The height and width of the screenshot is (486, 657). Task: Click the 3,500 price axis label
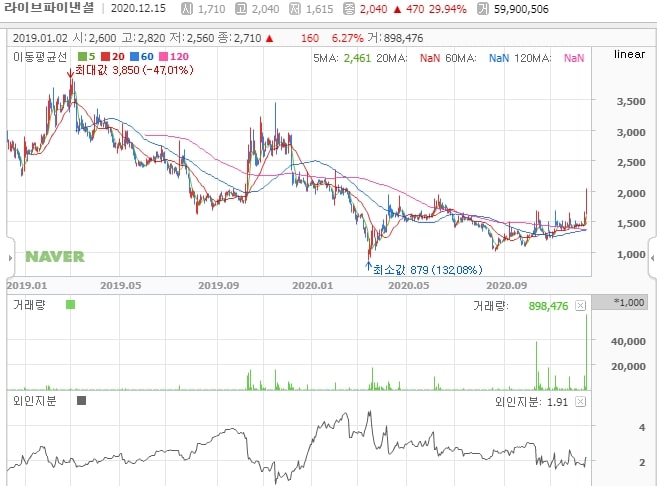click(x=631, y=101)
